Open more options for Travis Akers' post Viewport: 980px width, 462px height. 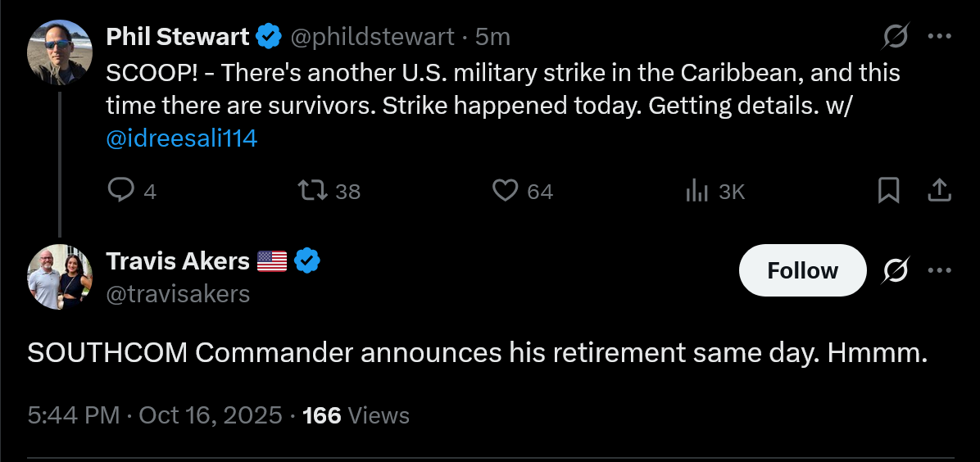coord(939,270)
